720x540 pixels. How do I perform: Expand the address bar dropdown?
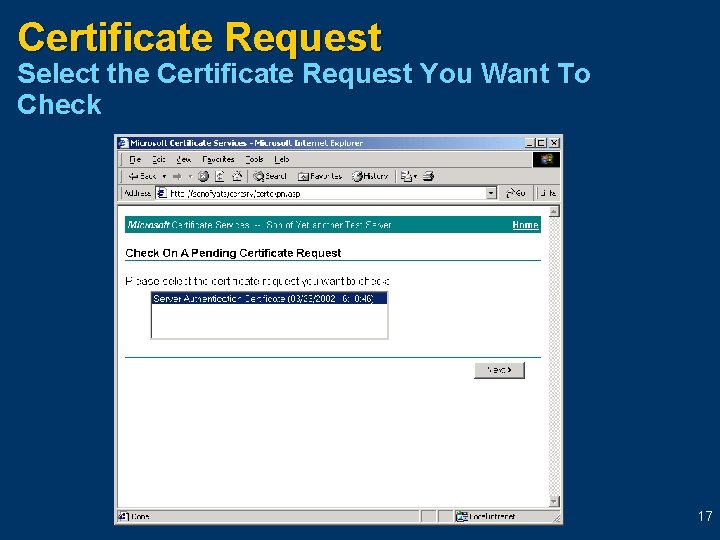coord(491,193)
